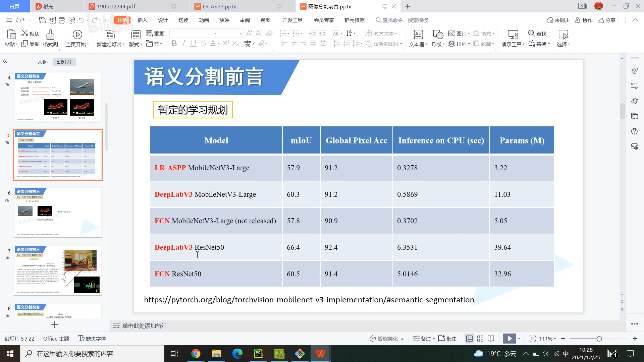Toggle the notes (备注) pane
This screenshot has width=644, height=362.
click(423, 339)
